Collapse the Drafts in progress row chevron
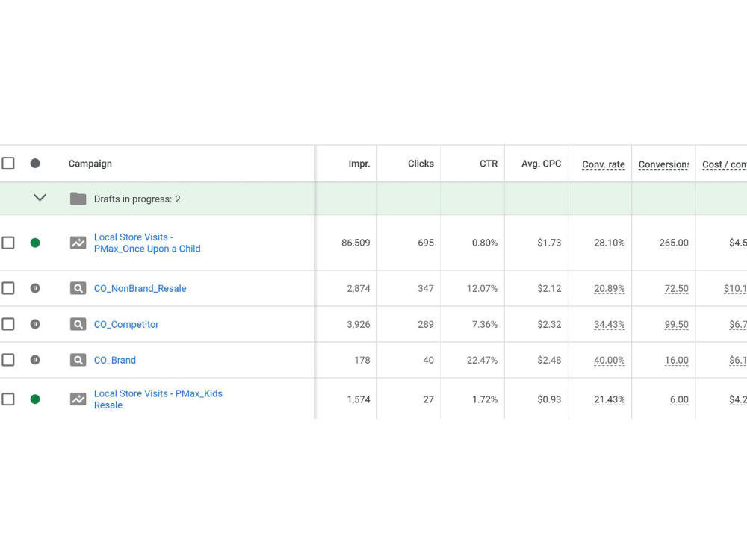The width and height of the screenshot is (747, 560). click(x=40, y=198)
